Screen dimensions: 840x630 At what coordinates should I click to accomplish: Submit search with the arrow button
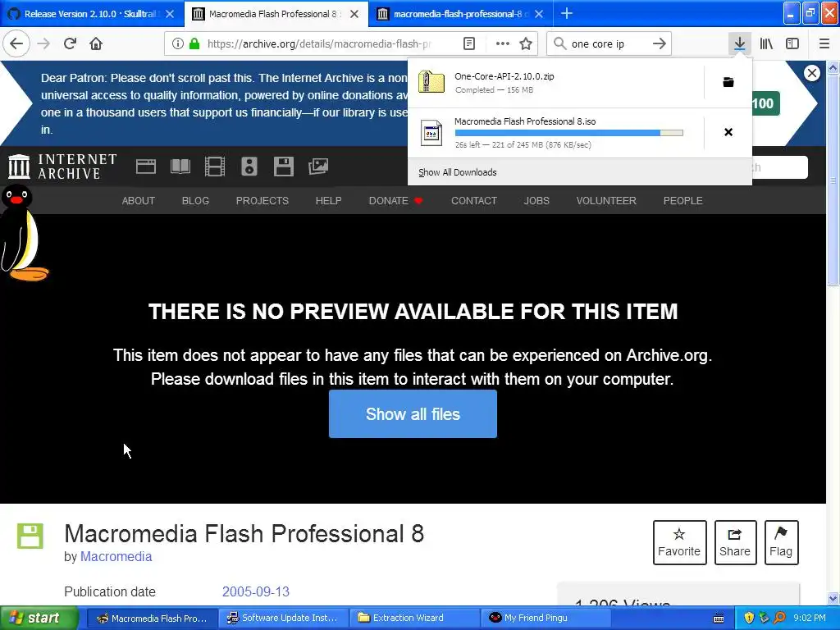pyautogui.click(x=660, y=43)
